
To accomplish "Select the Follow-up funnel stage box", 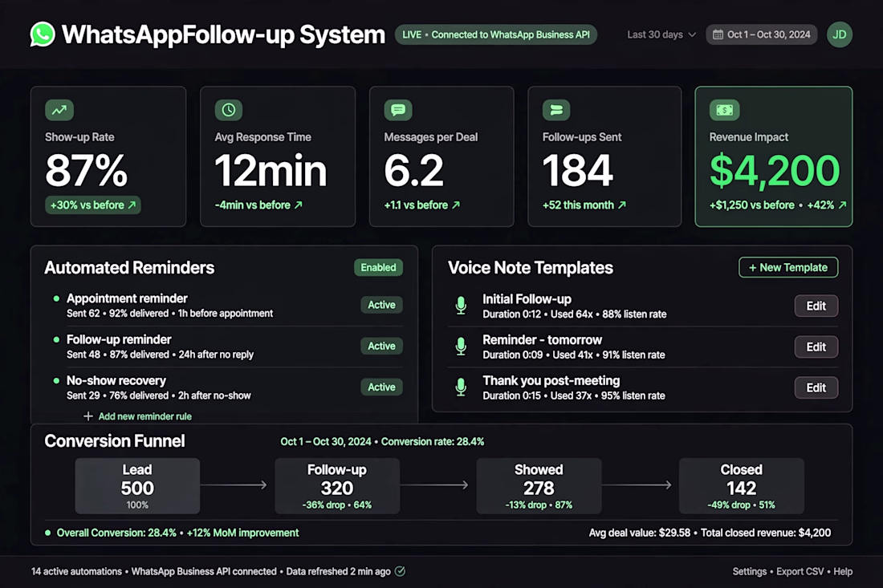I will (x=337, y=485).
